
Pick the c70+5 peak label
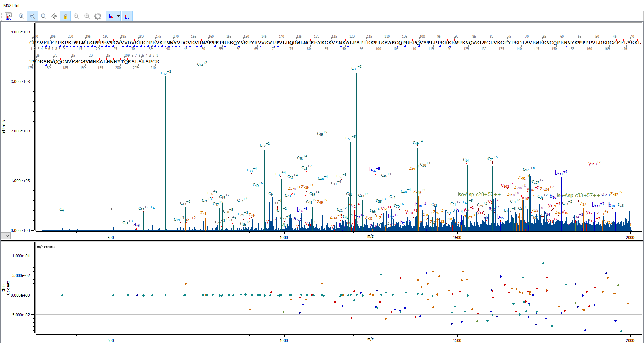click(492, 158)
